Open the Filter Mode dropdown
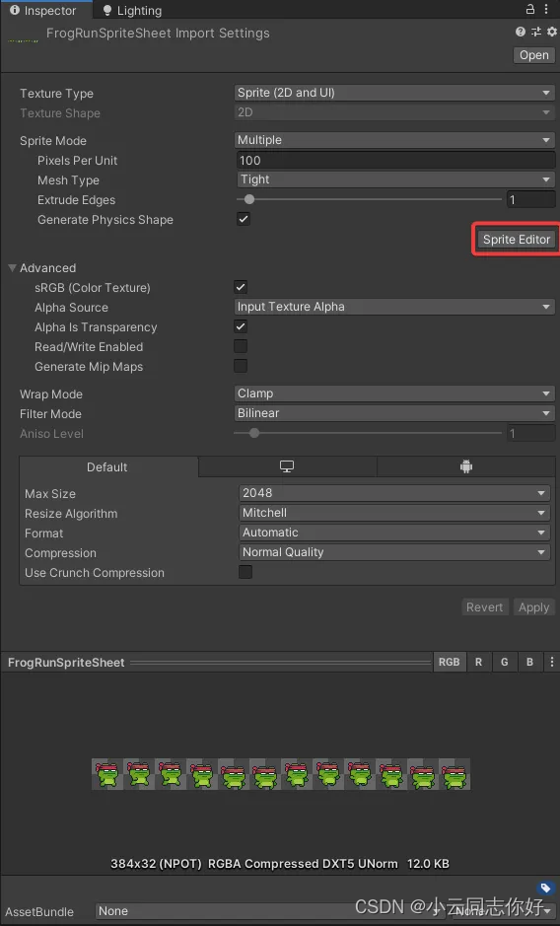 394,413
